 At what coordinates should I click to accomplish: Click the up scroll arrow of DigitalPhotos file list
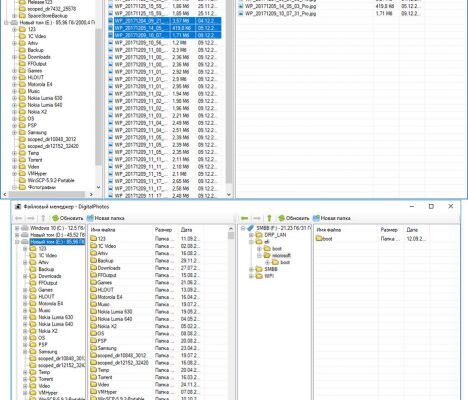(x=231, y=229)
